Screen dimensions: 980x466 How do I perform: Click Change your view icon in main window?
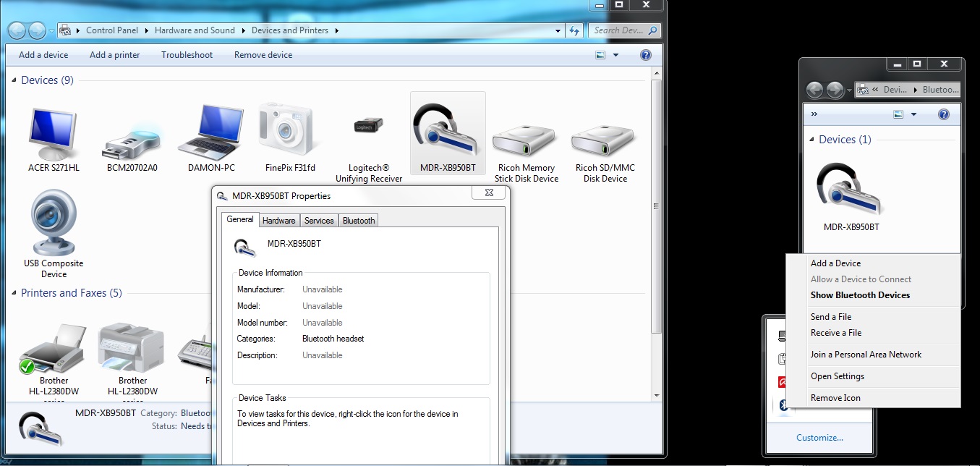click(x=600, y=55)
